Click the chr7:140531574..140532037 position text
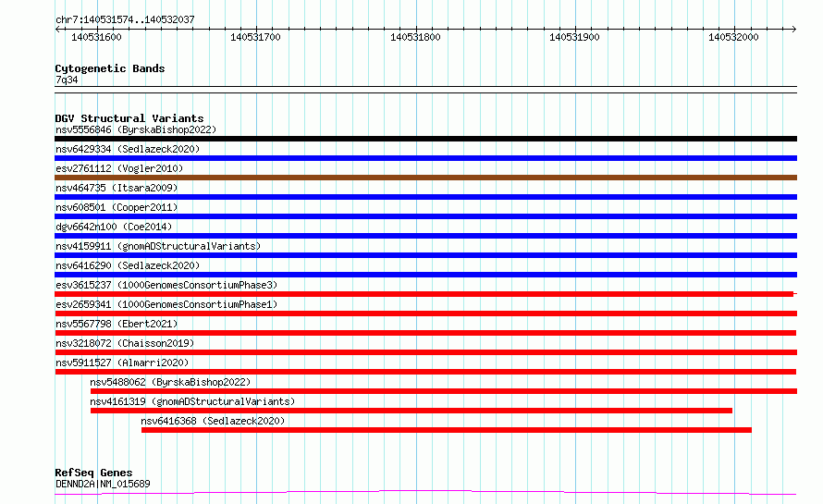The width and height of the screenshot is (823, 504). 125,20
